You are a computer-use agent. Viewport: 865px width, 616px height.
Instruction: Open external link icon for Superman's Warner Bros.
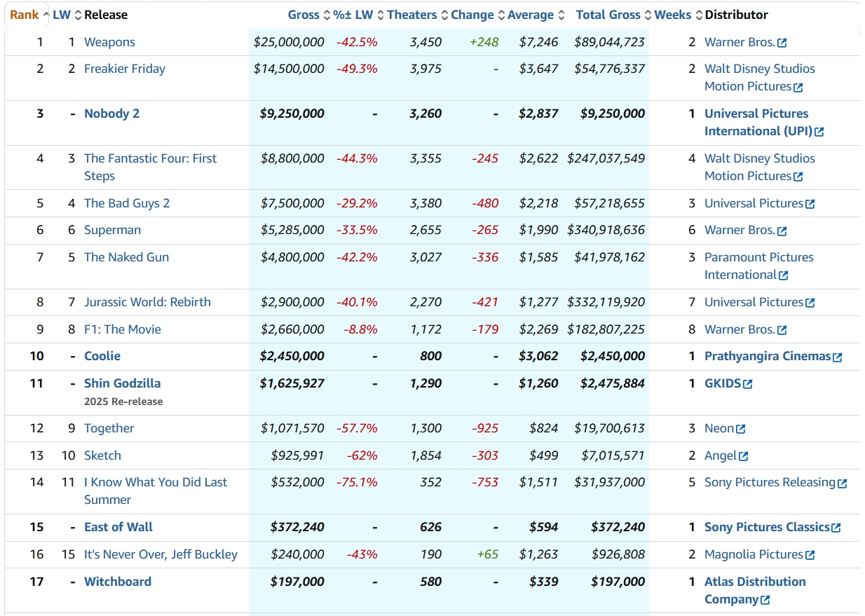point(782,231)
